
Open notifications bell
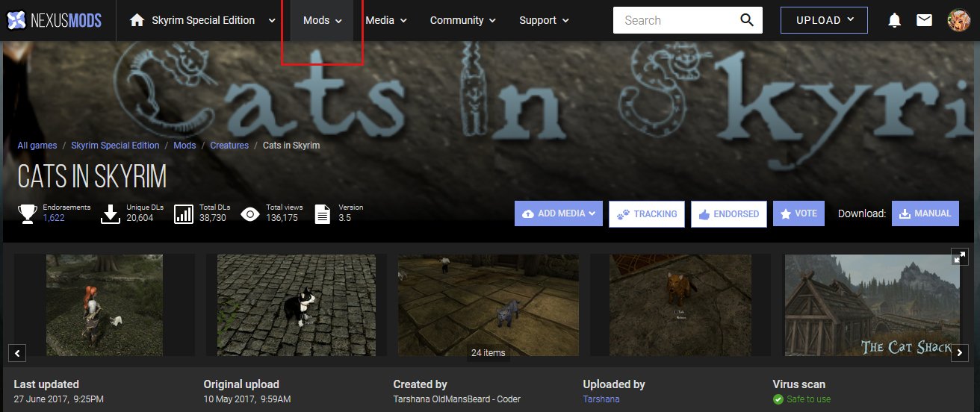(894, 21)
